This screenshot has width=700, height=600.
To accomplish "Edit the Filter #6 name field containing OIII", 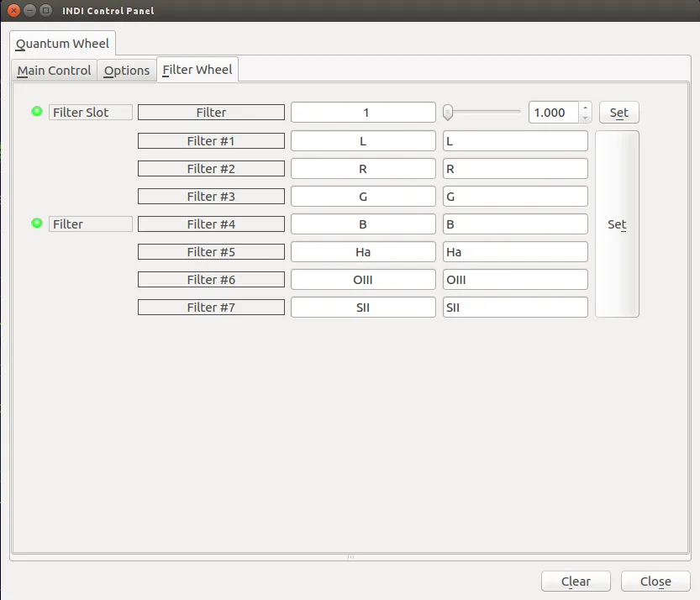I will tap(515, 280).
